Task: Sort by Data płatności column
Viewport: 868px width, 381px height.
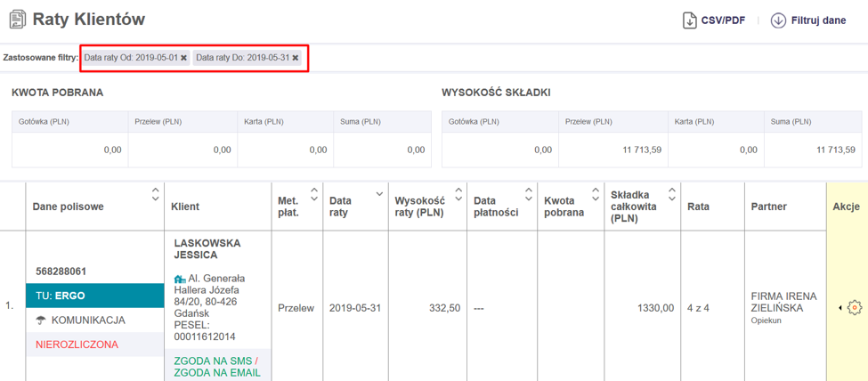Action: click(529, 193)
